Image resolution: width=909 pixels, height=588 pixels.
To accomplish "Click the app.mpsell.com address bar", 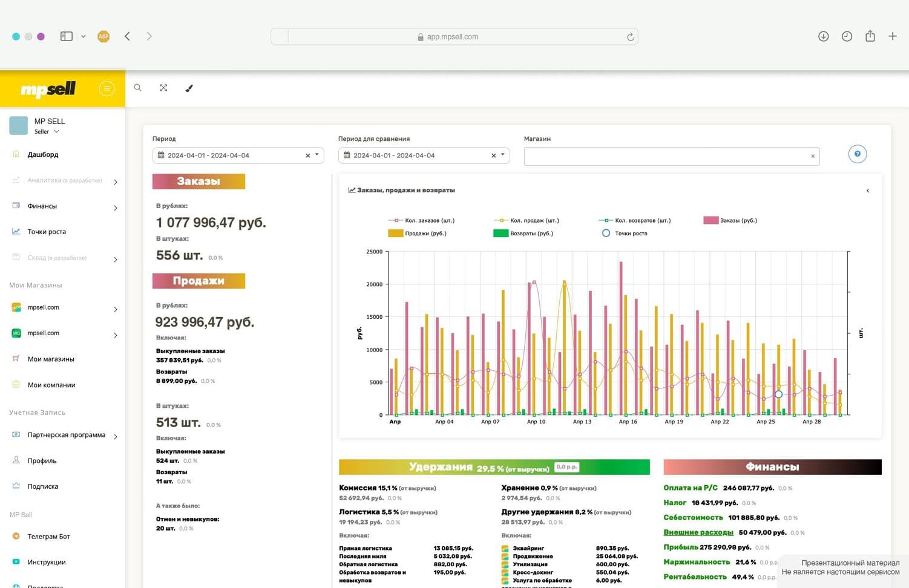I will click(454, 36).
